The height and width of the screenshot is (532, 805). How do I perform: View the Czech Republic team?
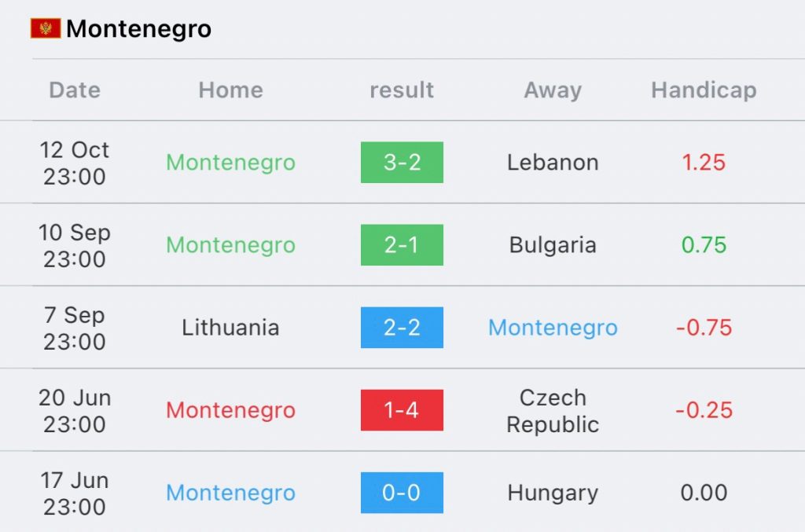[x=553, y=410]
